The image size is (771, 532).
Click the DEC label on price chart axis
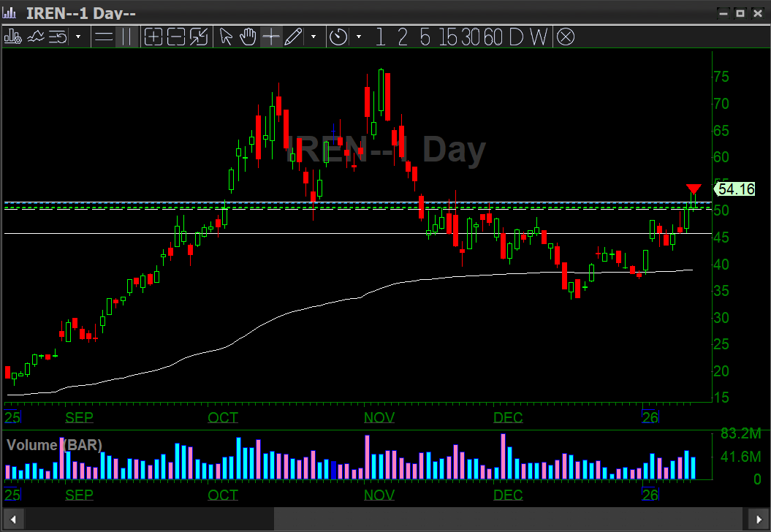click(x=508, y=417)
